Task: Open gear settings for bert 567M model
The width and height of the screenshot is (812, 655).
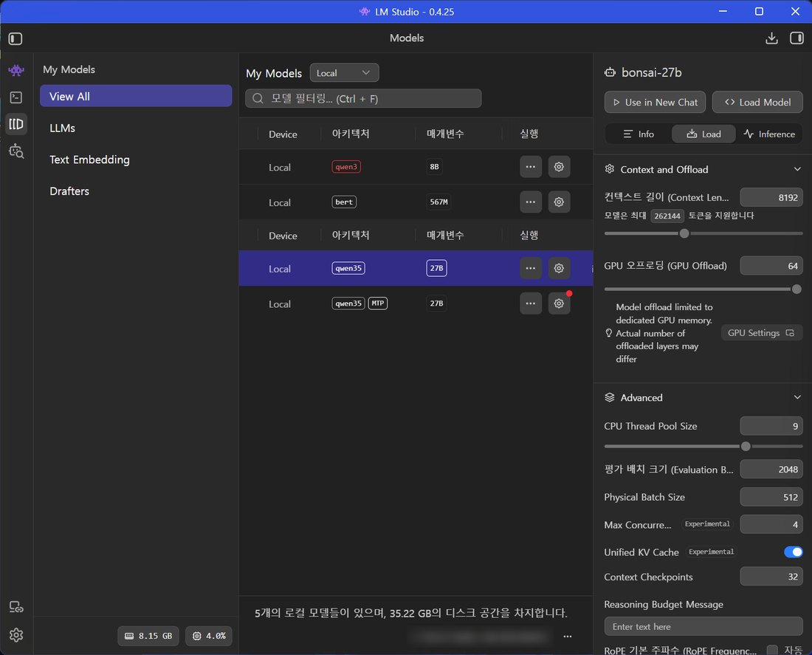Action: [559, 202]
